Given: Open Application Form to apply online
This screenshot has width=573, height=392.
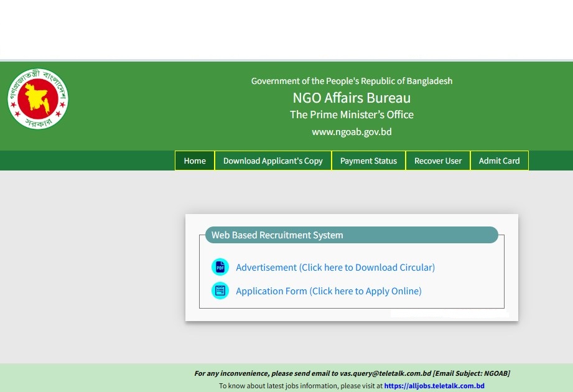Looking at the screenshot, I should click(x=328, y=291).
